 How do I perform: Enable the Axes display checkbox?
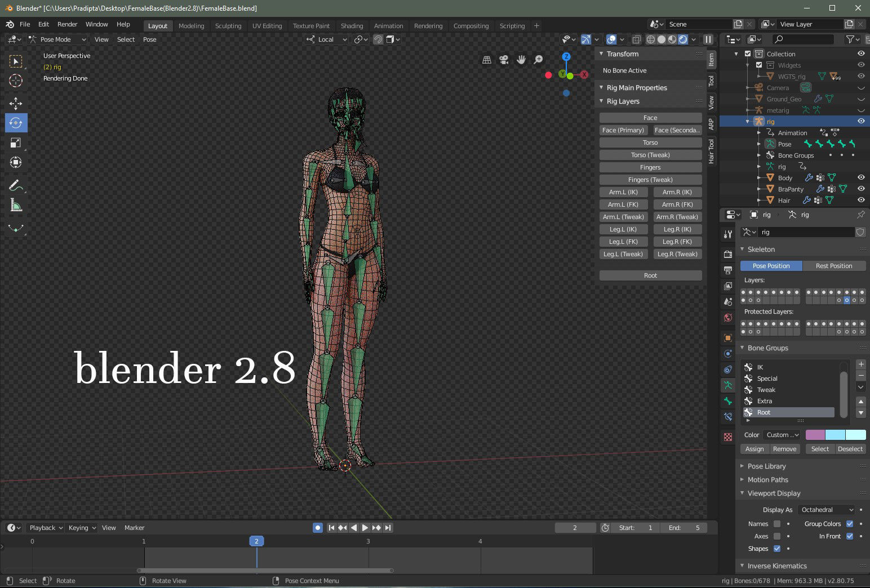point(777,536)
